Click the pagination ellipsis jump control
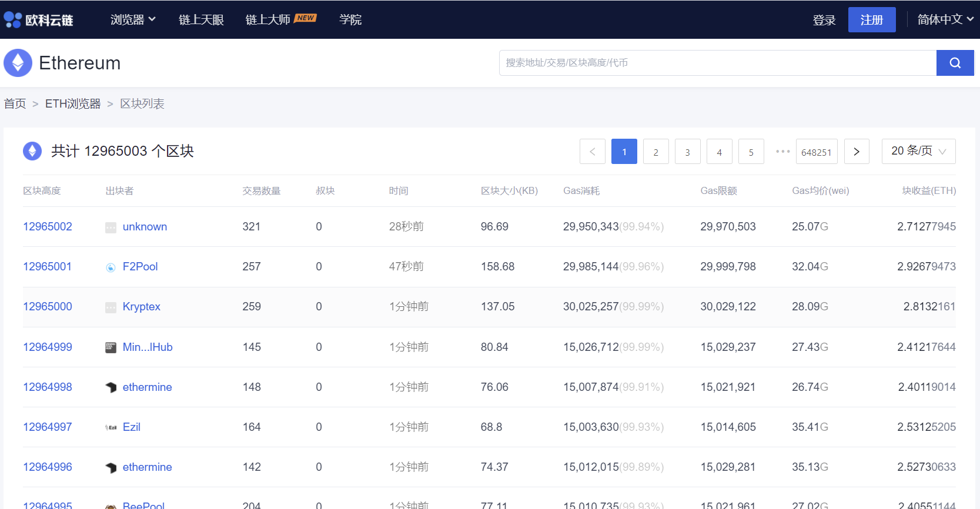Screen dimensions: 980x509 tap(782, 152)
